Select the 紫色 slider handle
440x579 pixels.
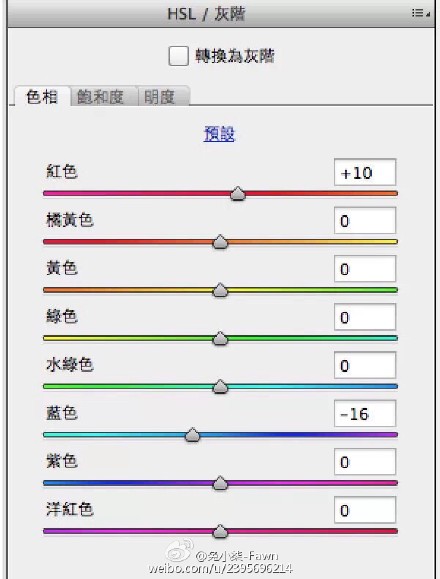pyautogui.click(x=220, y=483)
